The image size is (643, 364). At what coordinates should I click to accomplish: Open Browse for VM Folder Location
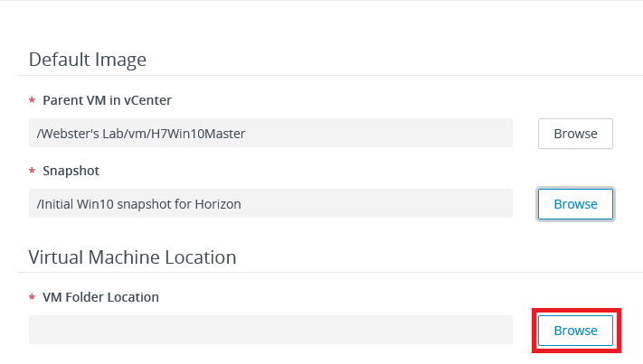click(575, 331)
